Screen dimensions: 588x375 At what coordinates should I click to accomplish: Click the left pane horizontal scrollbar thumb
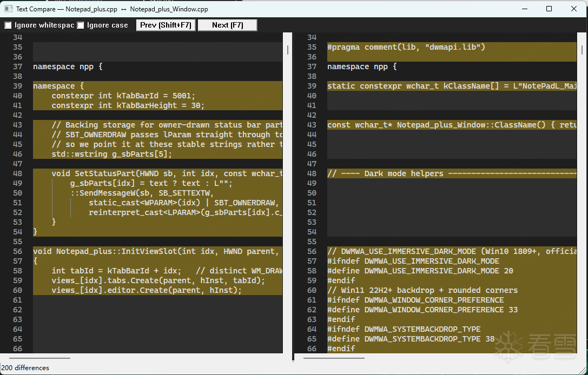(39, 358)
